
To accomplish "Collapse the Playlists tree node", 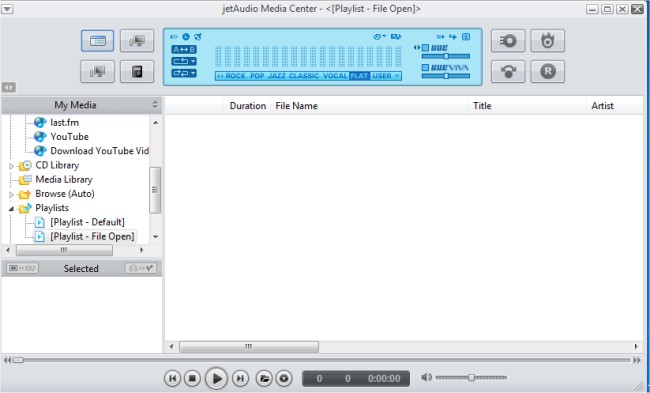I will click(x=11, y=209).
